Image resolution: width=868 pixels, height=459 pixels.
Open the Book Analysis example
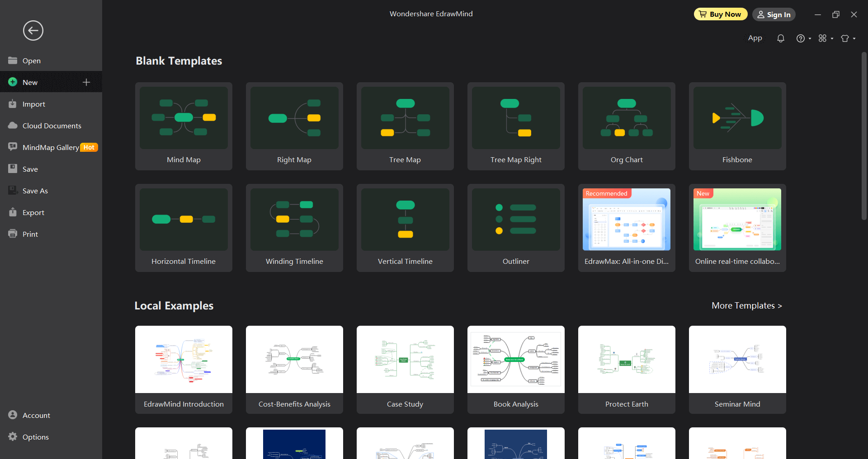pos(516,370)
